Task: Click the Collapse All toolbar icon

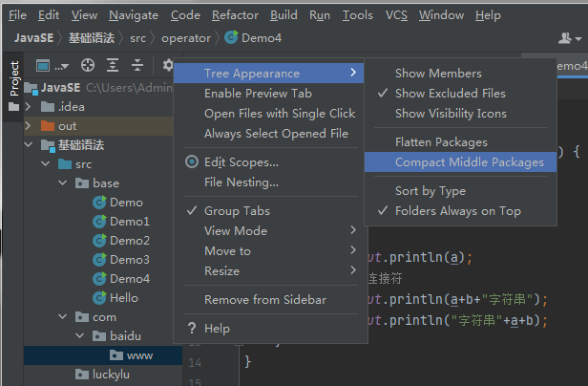Action: 137,65
